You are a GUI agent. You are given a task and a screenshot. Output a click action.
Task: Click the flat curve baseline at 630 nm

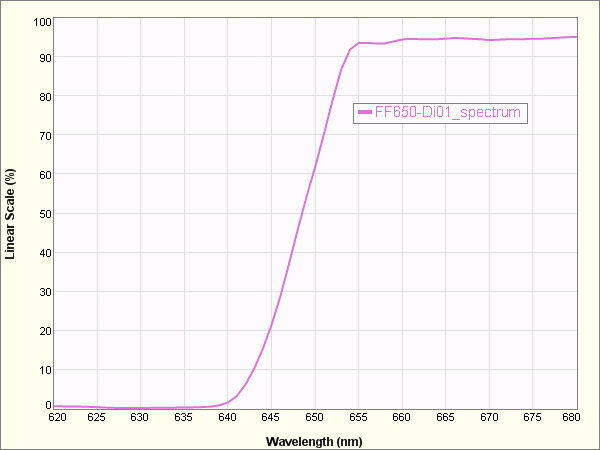click(140, 408)
